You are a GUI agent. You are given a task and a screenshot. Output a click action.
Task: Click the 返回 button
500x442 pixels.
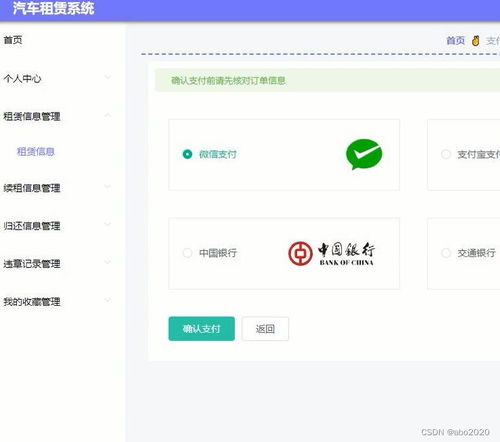[x=265, y=329]
